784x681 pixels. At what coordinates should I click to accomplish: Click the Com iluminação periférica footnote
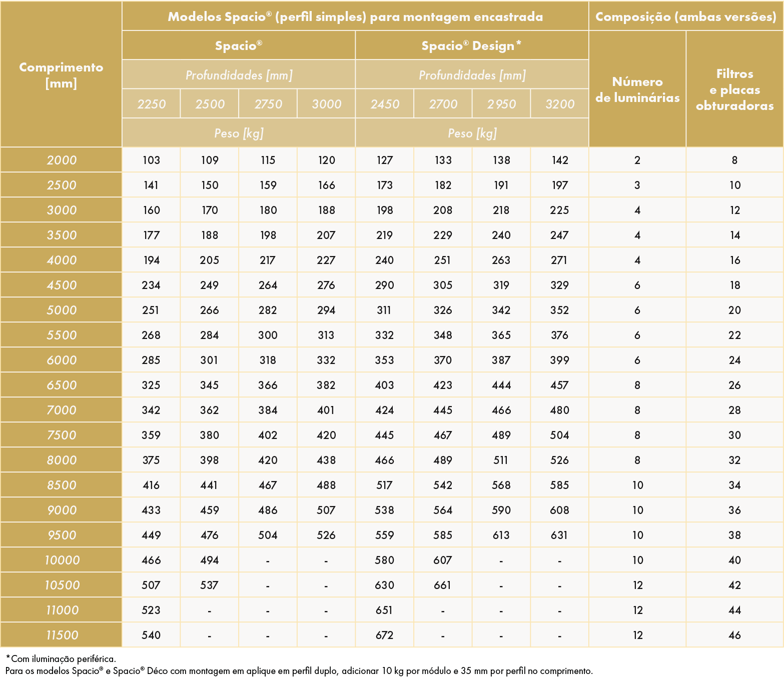(61, 658)
